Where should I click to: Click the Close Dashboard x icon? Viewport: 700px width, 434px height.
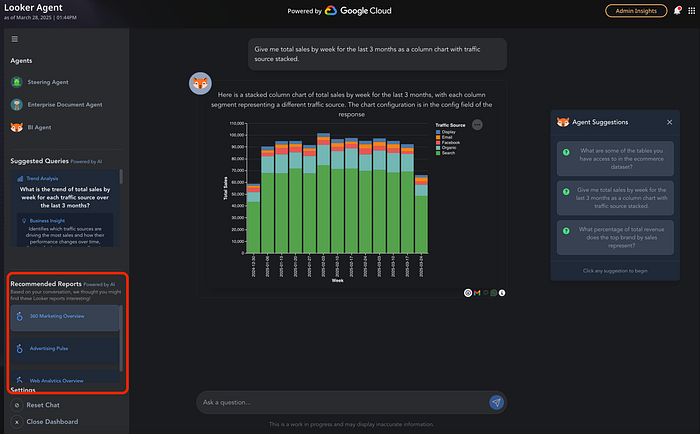(17, 421)
